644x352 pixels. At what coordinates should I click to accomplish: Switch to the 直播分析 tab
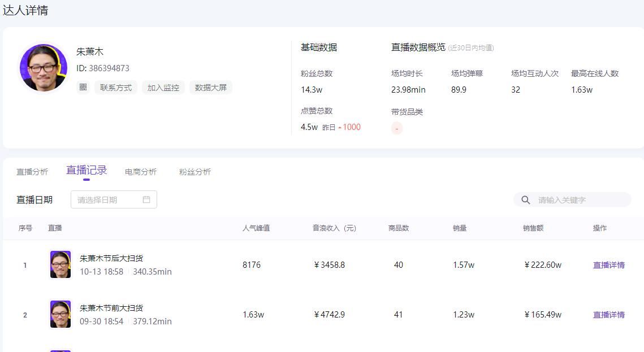tap(32, 171)
